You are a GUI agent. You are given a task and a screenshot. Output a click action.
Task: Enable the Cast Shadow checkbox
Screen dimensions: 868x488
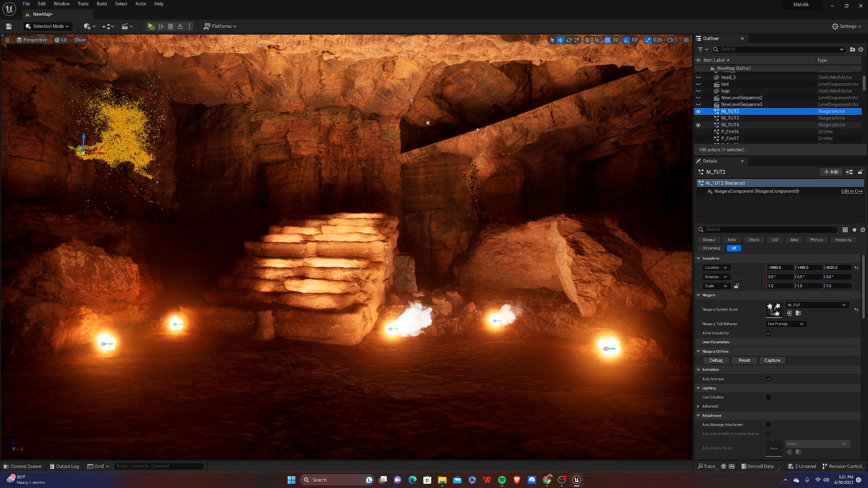[x=769, y=398]
